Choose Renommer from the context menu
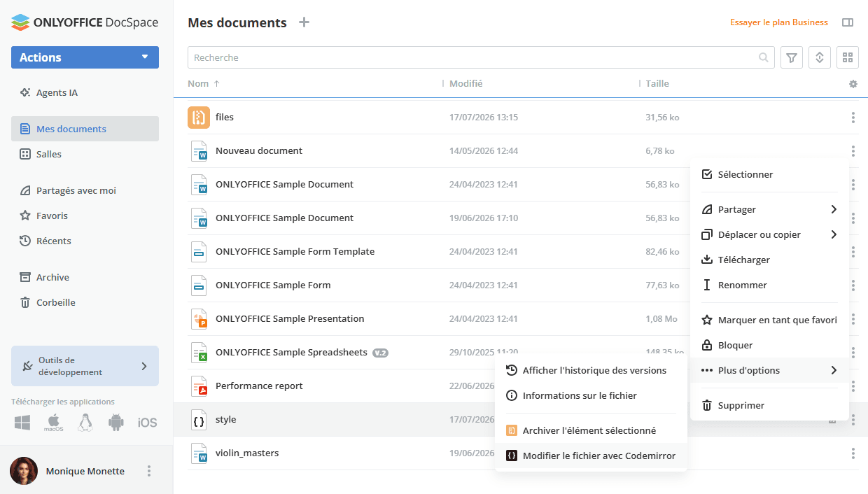The height and width of the screenshot is (494, 868). (769, 285)
